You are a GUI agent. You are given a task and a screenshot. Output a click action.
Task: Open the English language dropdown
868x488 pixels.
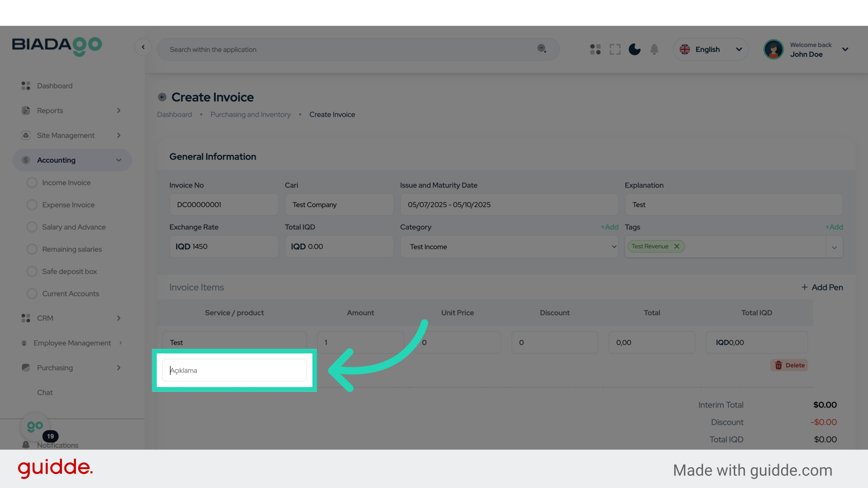711,49
